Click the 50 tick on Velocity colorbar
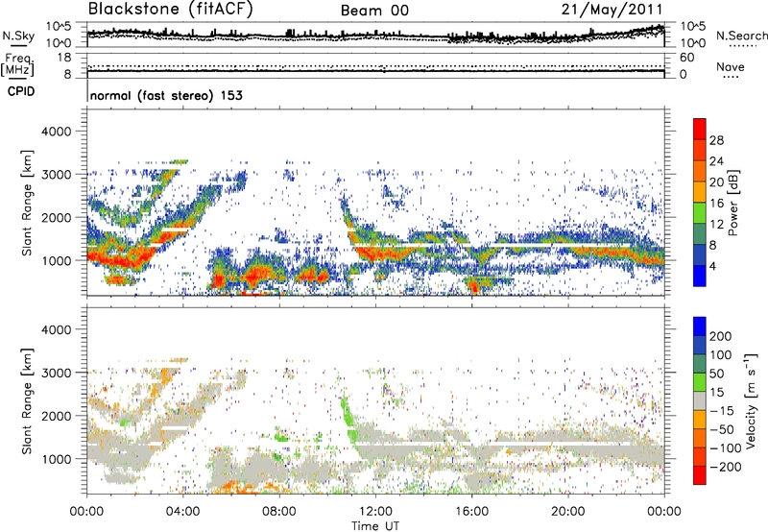The image size is (768, 532). (x=716, y=374)
